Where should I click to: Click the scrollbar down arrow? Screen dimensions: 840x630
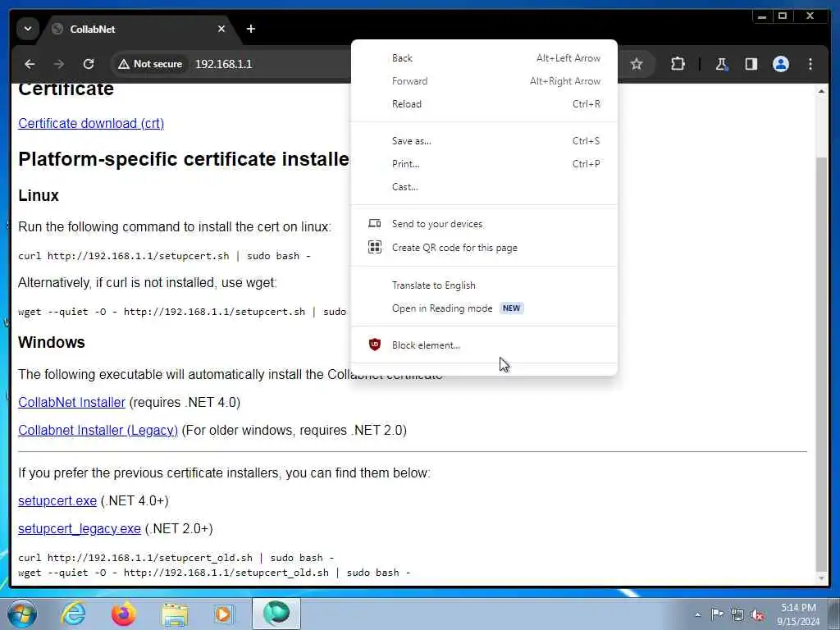[x=821, y=578]
